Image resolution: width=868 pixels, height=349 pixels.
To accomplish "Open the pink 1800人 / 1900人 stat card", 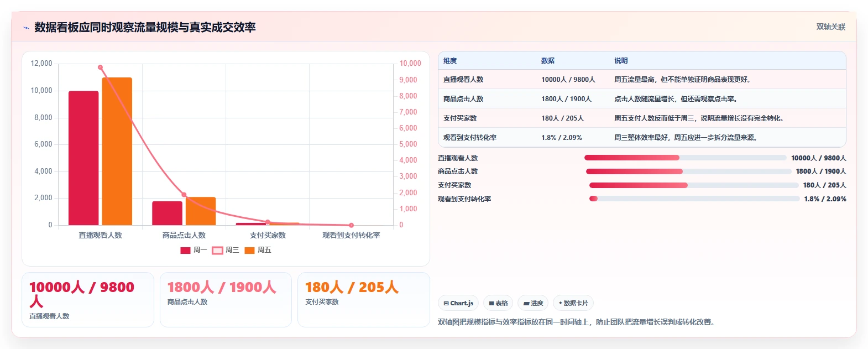I will (x=226, y=300).
